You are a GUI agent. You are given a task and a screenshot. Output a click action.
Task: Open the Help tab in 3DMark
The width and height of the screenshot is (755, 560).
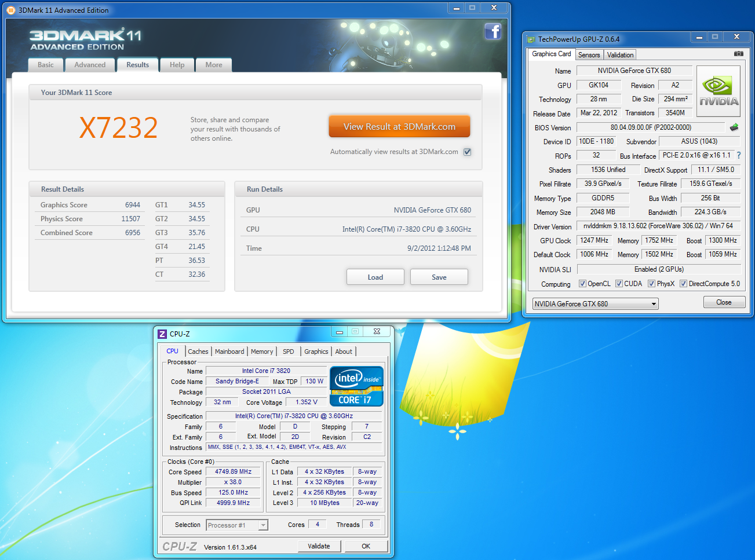[x=177, y=65]
